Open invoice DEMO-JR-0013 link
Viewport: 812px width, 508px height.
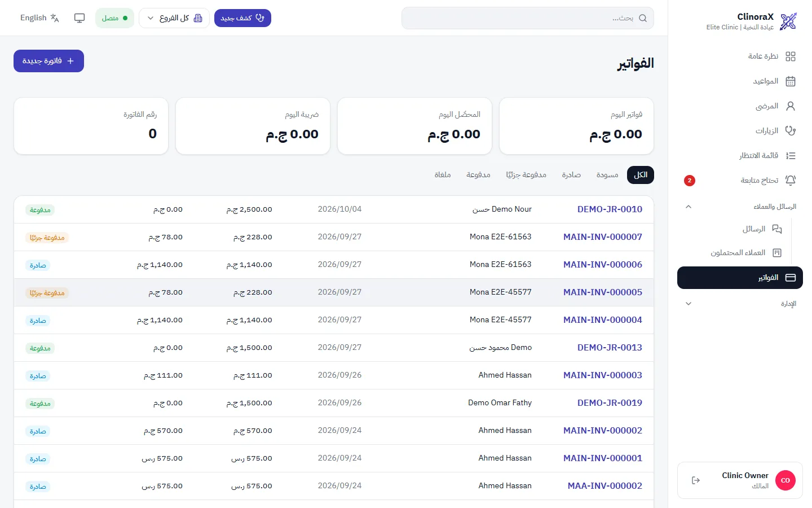[x=610, y=348]
